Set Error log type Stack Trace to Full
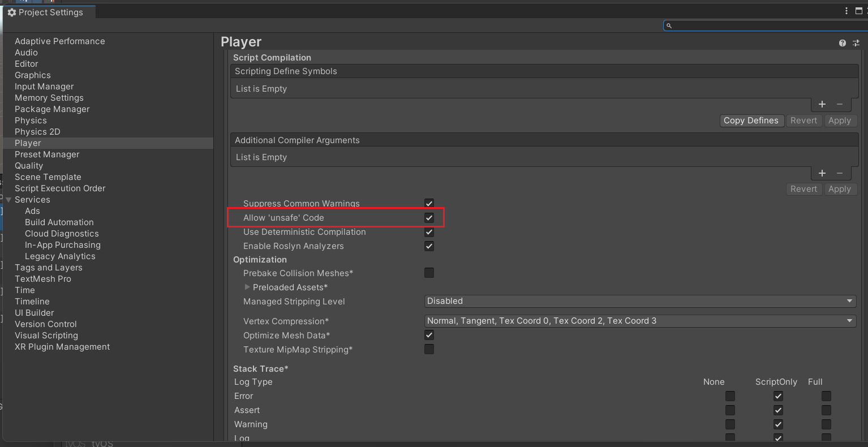 [826, 396]
